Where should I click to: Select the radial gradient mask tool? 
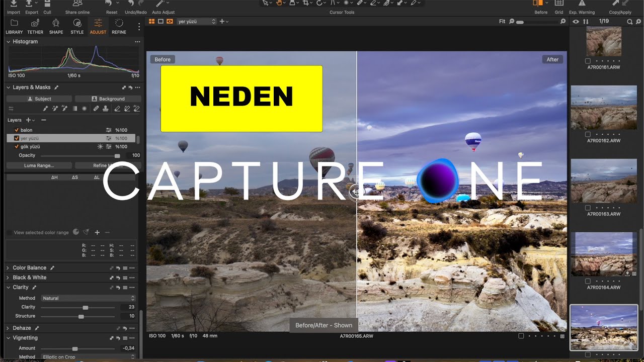pos(84,108)
